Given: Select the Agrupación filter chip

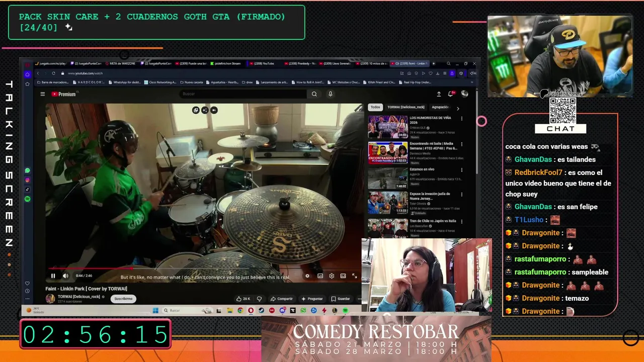Looking at the screenshot, I should (x=441, y=107).
